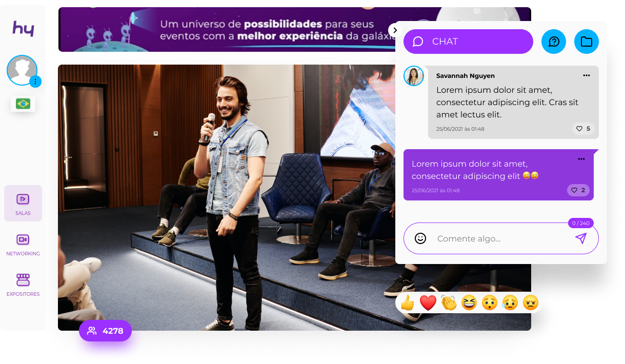React with the thumbs up emoji

tap(407, 302)
